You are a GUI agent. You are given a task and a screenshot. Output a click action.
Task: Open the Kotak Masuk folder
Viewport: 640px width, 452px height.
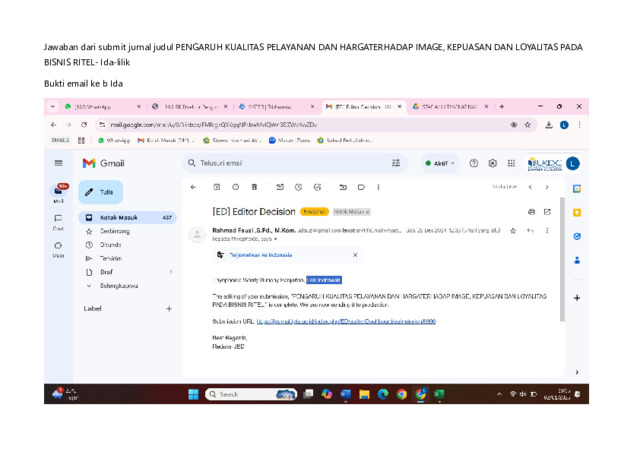point(122,217)
